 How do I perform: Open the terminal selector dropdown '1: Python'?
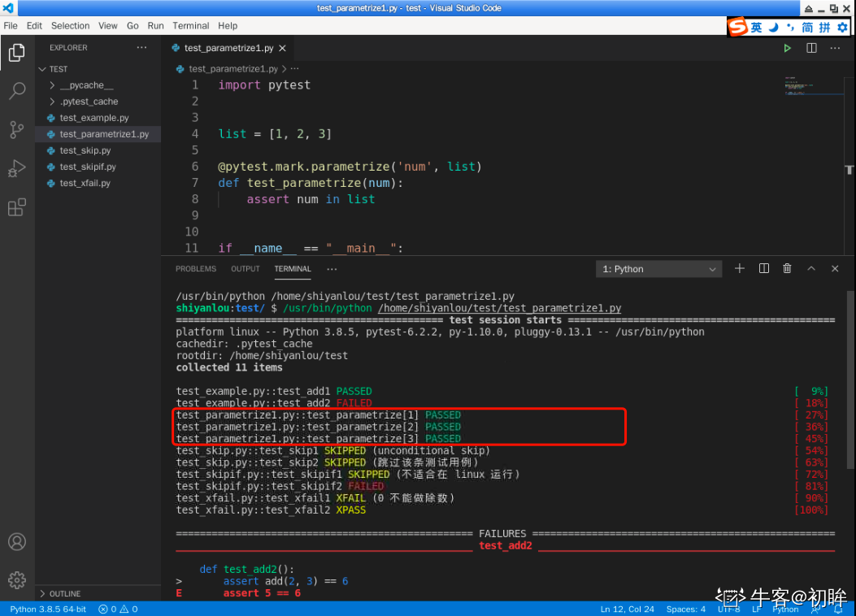(x=659, y=269)
